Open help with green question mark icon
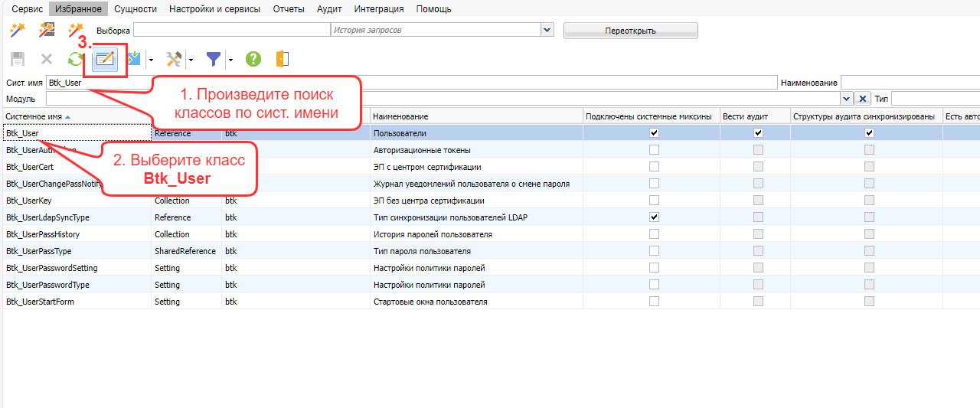980x408 pixels. pos(253,59)
